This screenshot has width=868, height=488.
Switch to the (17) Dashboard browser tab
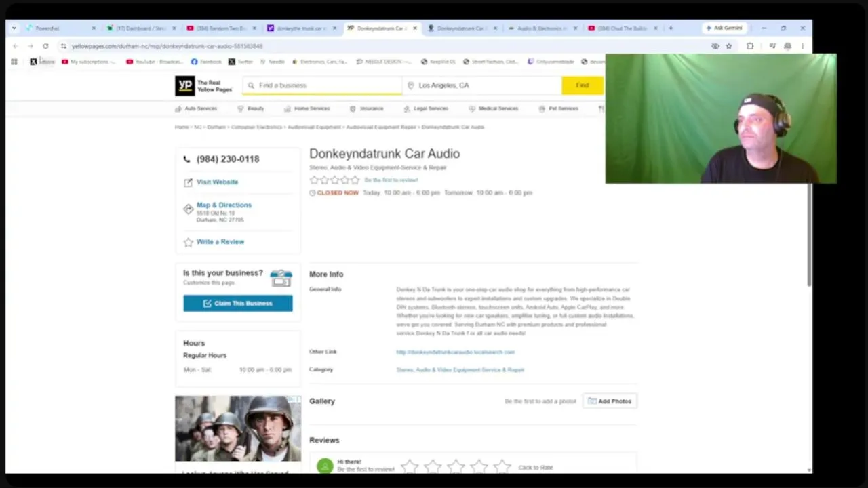pos(141,28)
